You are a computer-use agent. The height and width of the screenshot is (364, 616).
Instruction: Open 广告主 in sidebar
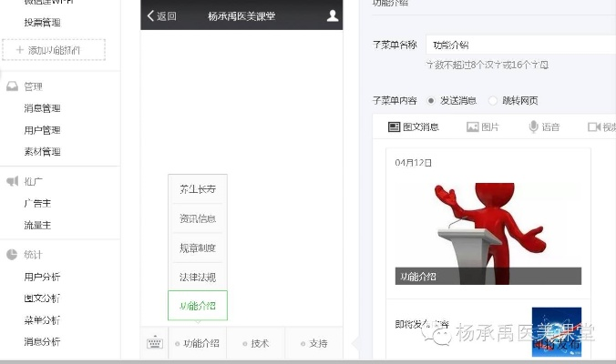click(x=37, y=203)
